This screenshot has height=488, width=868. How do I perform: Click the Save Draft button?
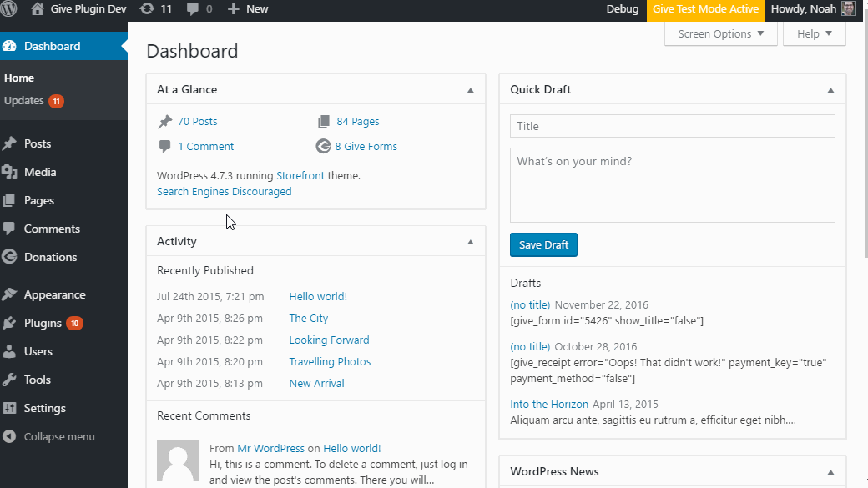click(x=543, y=244)
